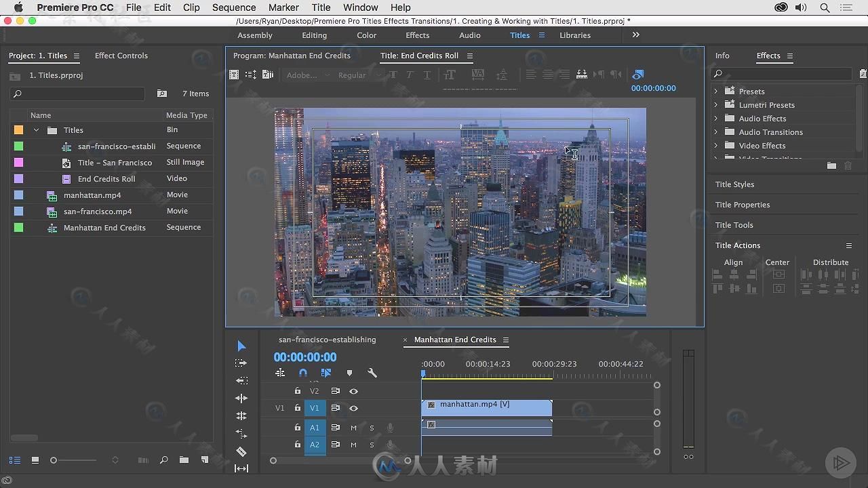The height and width of the screenshot is (488, 868).
Task: Click Center Vertical in Title Actions
Action: [778, 274]
